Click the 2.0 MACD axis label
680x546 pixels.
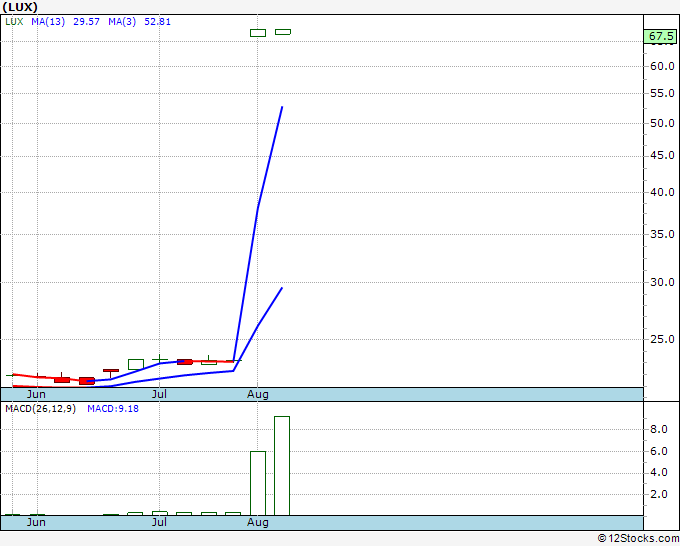click(x=658, y=494)
